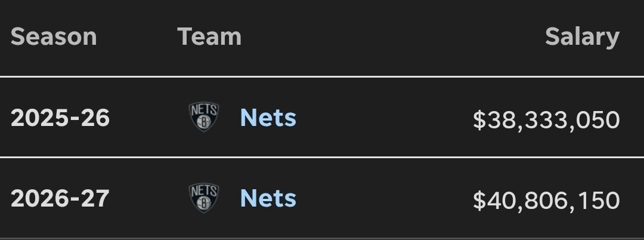Open the Nets team link for 2025-26
Image resolution: width=644 pixels, height=240 pixels.
point(268,118)
